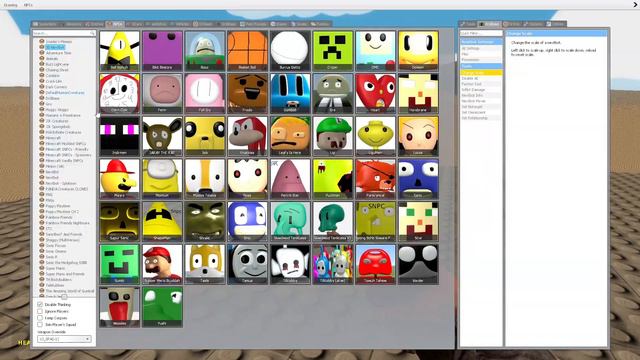Select the Animals category in the list
Image resolution: width=640 pixels, height=360 pixels.
52,59
